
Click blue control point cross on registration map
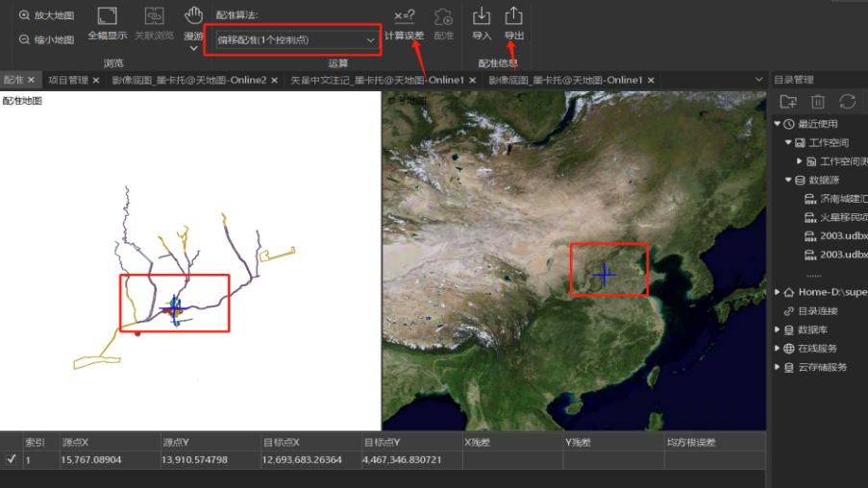coord(173,307)
